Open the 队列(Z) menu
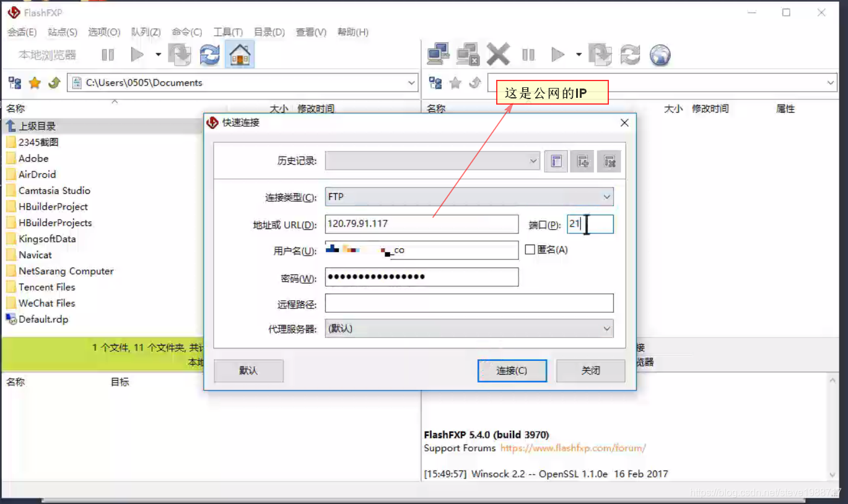Screen dimensions: 848x504 click(x=146, y=32)
